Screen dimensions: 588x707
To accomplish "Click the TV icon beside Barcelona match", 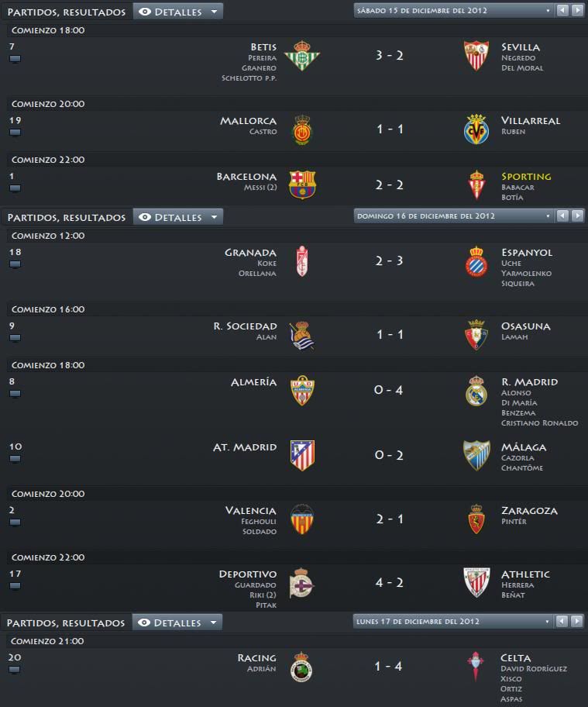I will point(15,188).
